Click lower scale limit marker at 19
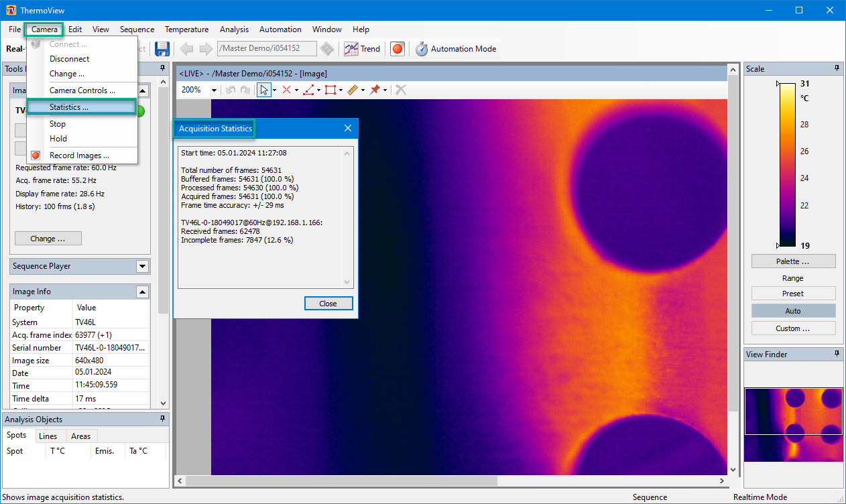This screenshot has height=504, width=846. point(778,245)
